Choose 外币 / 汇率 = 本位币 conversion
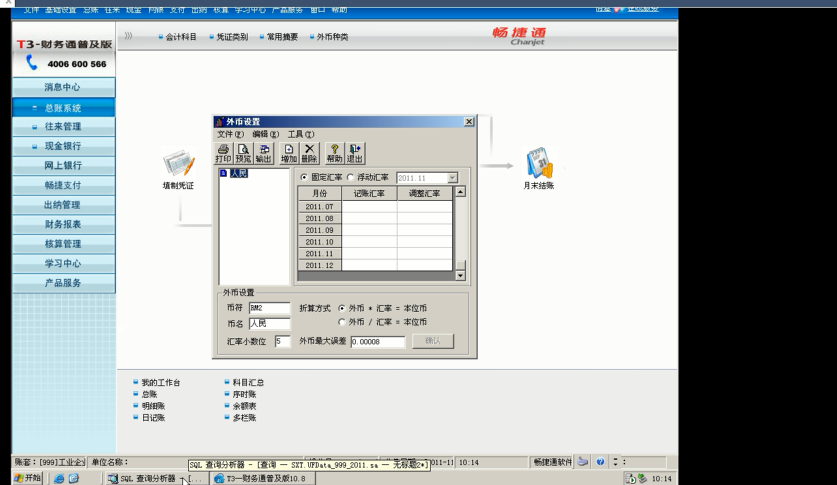Viewport: 837px width, 485px height. (342, 322)
